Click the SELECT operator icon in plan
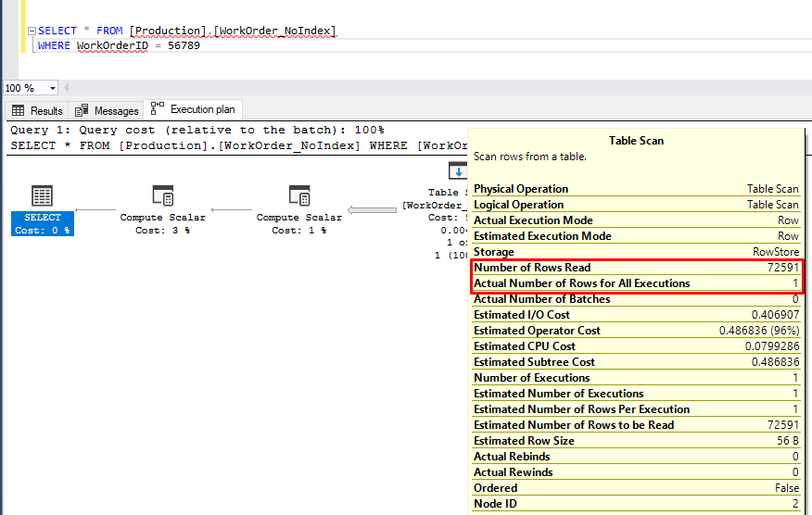812x515 pixels. point(42,195)
